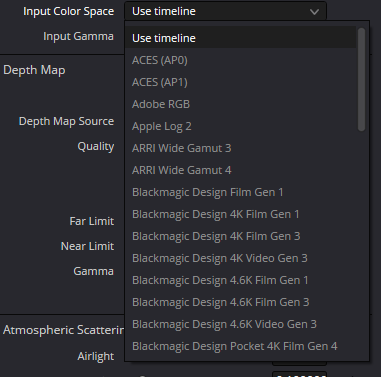Select Blackmagic Design 4K Film Gen 1

[x=241, y=214]
